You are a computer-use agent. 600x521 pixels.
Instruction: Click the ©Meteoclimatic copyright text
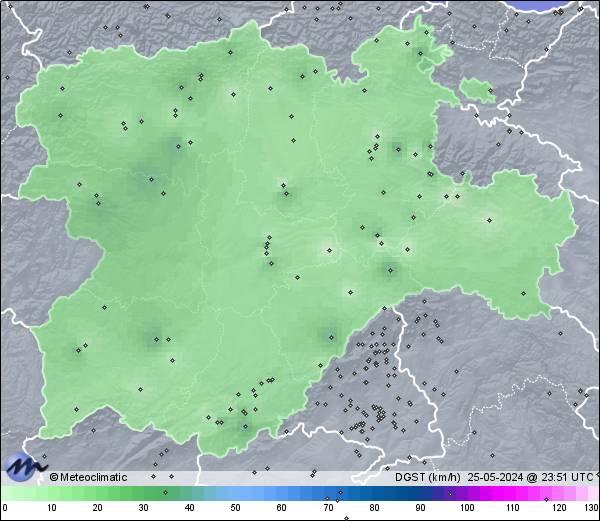tap(88, 477)
